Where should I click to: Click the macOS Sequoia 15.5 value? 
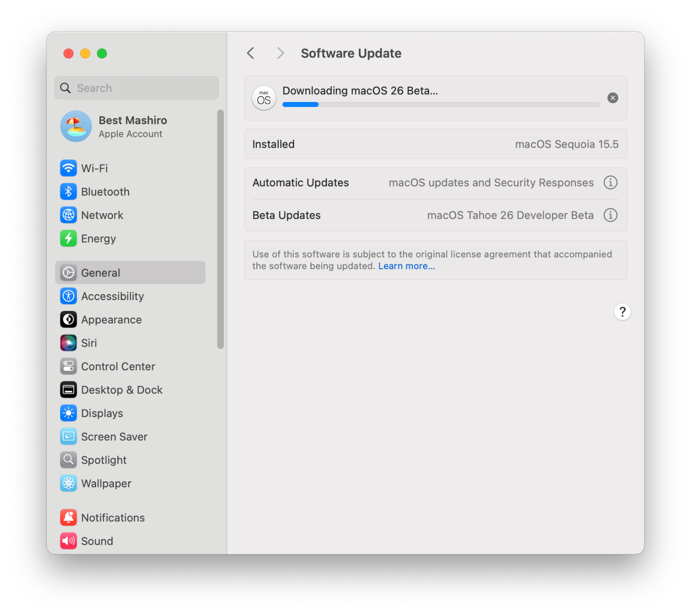(567, 144)
